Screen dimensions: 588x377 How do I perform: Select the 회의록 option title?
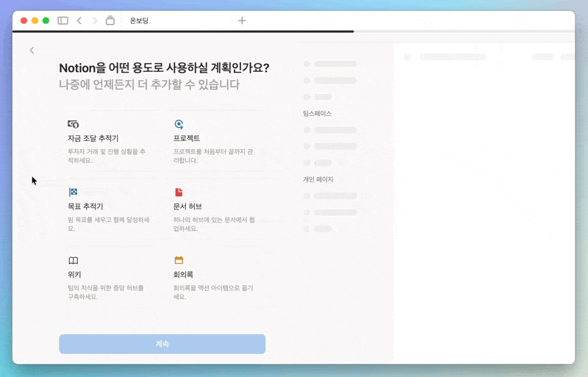[183, 275]
